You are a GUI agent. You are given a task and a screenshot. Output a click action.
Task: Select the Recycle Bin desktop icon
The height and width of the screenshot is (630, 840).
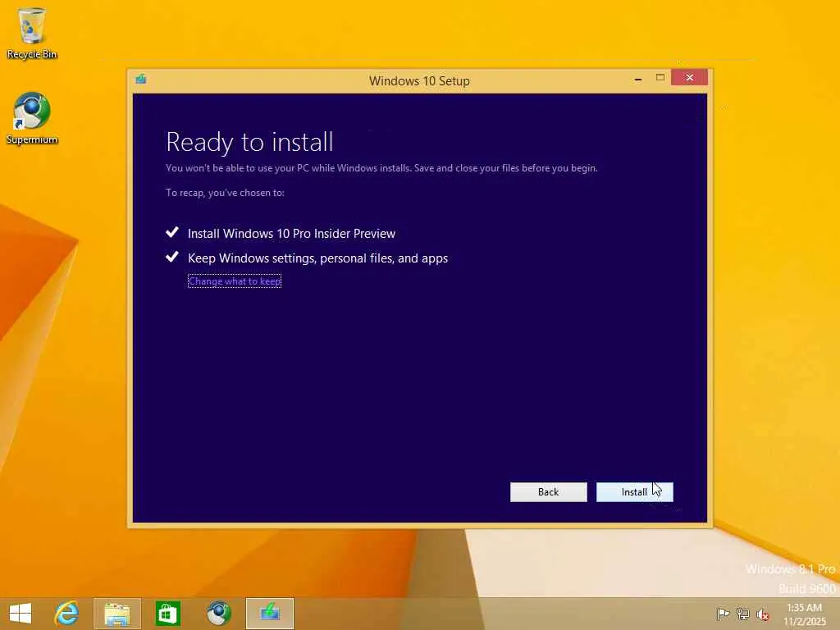[x=32, y=33]
